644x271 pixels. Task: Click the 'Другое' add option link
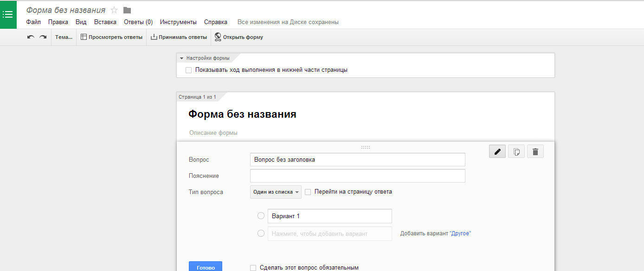[460, 233]
